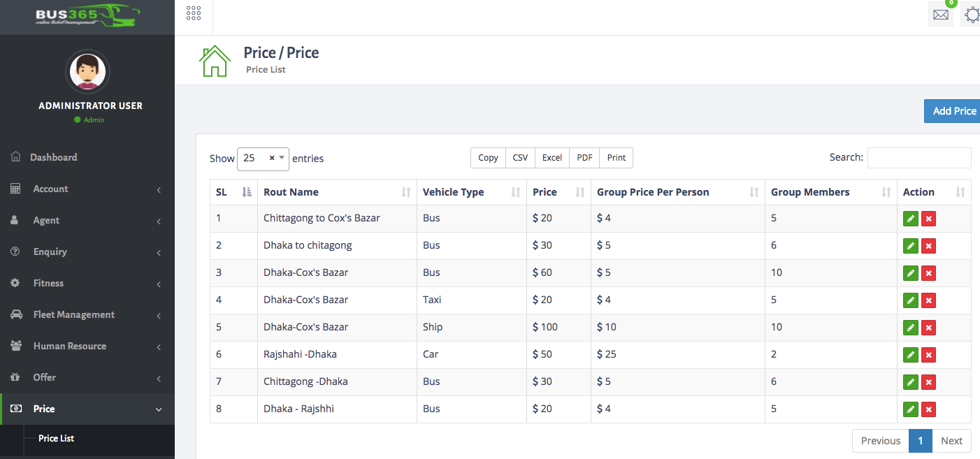This screenshot has height=459, width=980.
Task: Open the messages envelope icon
Action: click(940, 14)
